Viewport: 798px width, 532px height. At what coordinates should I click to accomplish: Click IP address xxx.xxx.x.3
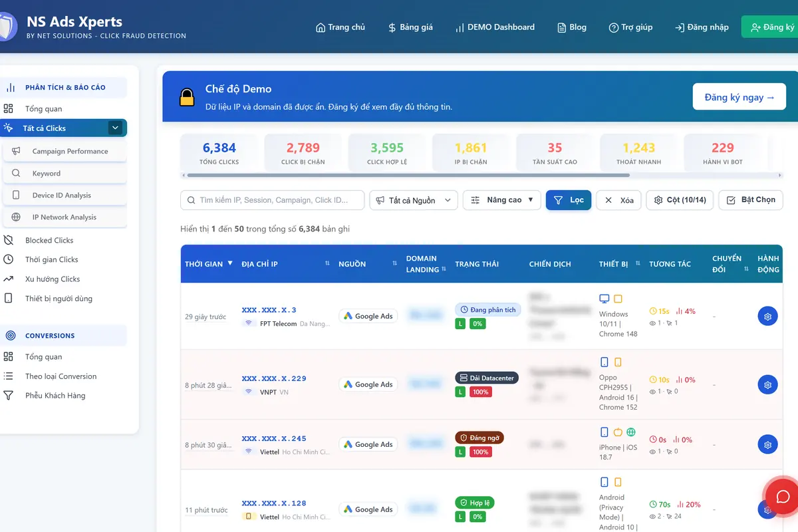point(269,310)
